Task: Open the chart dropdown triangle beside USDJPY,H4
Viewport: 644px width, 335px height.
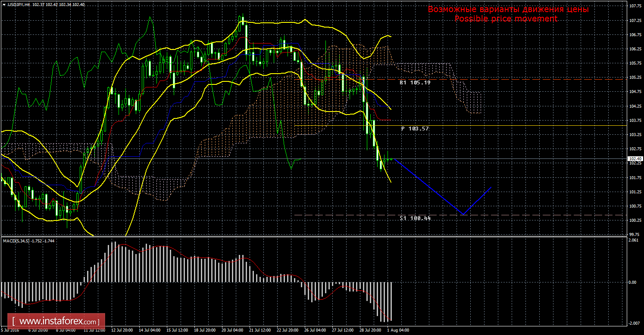Action: (3, 4)
